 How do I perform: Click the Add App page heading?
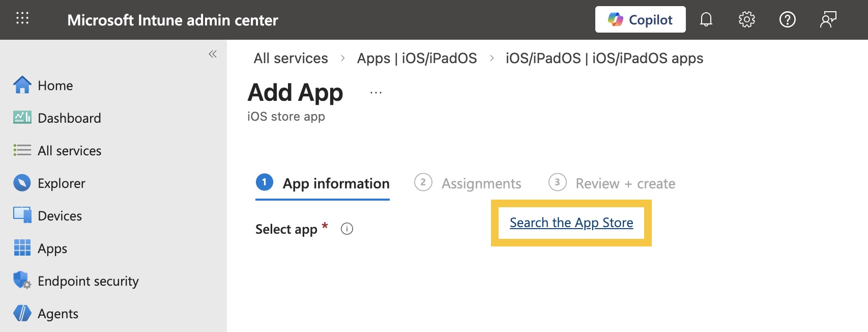295,93
